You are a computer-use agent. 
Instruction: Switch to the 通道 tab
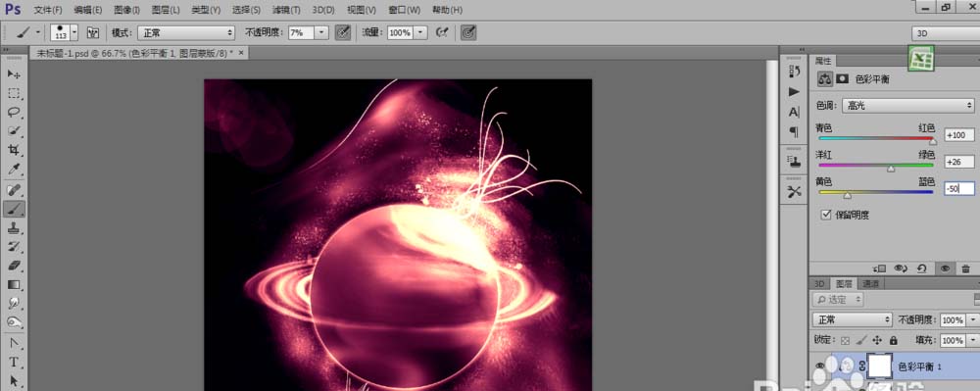[x=870, y=283]
